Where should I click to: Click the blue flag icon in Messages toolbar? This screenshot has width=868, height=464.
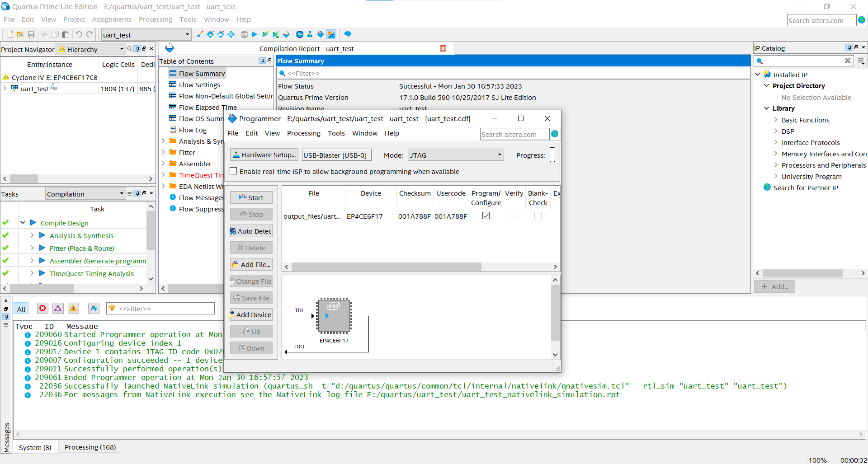pos(94,309)
